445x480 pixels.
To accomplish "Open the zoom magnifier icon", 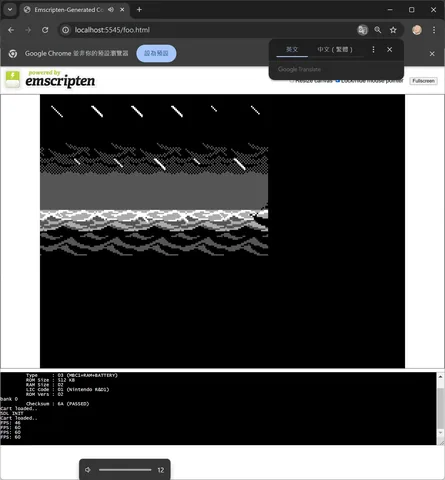I will pyautogui.click(x=378, y=30).
